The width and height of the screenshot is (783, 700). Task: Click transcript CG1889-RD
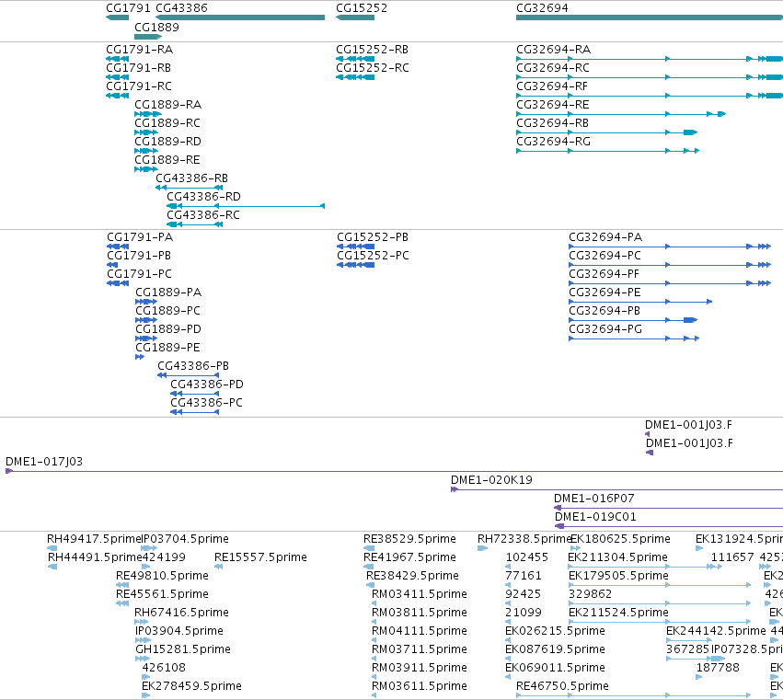[x=167, y=142]
